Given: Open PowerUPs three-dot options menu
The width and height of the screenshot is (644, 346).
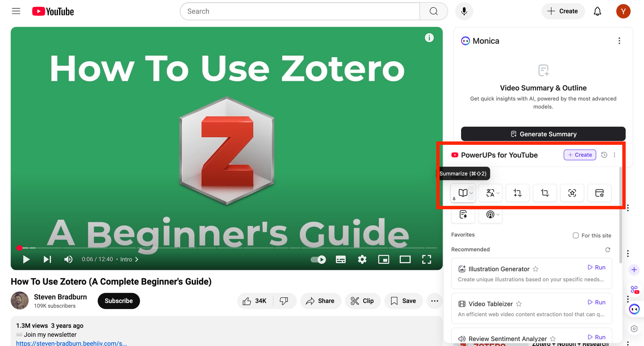Looking at the screenshot, I should coord(614,155).
